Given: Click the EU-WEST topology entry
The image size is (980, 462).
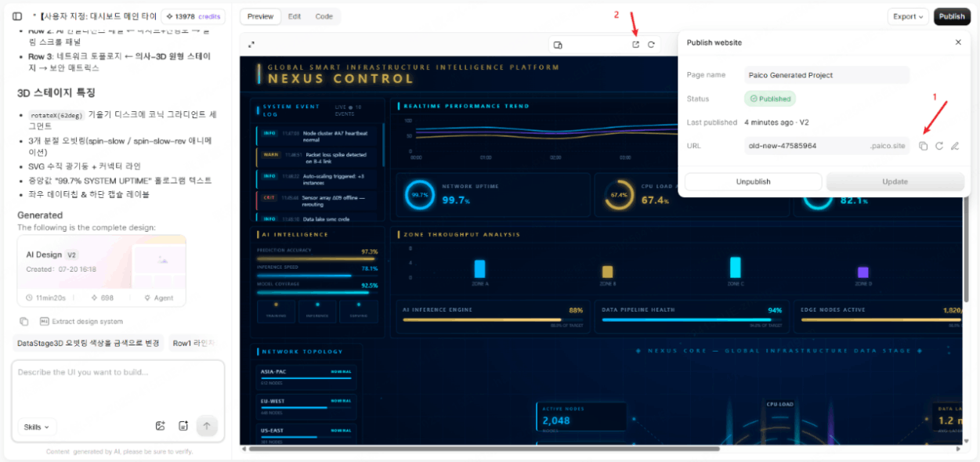Looking at the screenshot, I should 306,406.
